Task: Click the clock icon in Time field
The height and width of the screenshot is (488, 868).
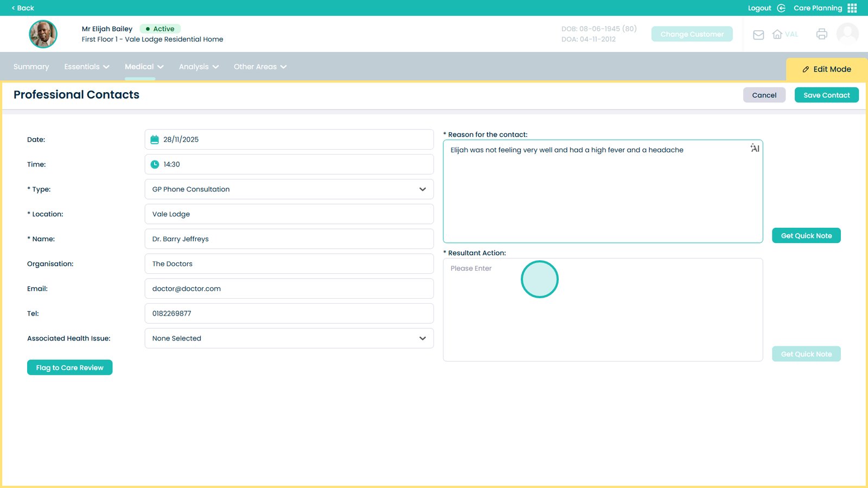Action: (155, 164)
